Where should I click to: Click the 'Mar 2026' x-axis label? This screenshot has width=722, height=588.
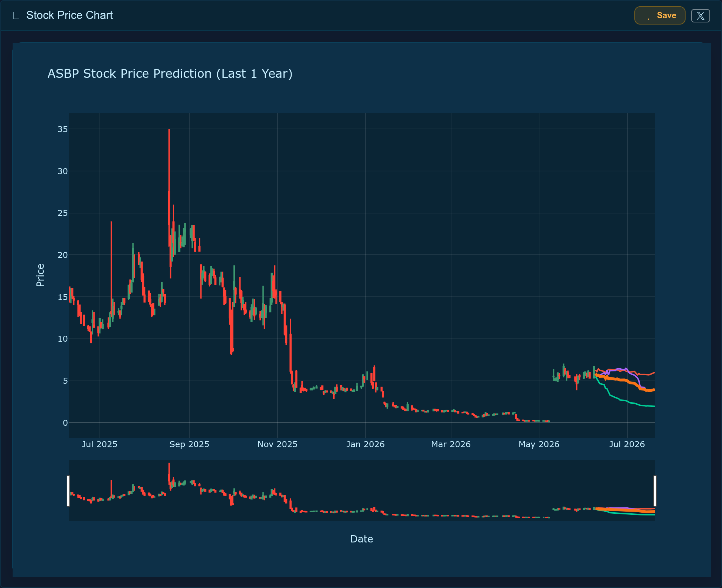[x=451, y=444]
